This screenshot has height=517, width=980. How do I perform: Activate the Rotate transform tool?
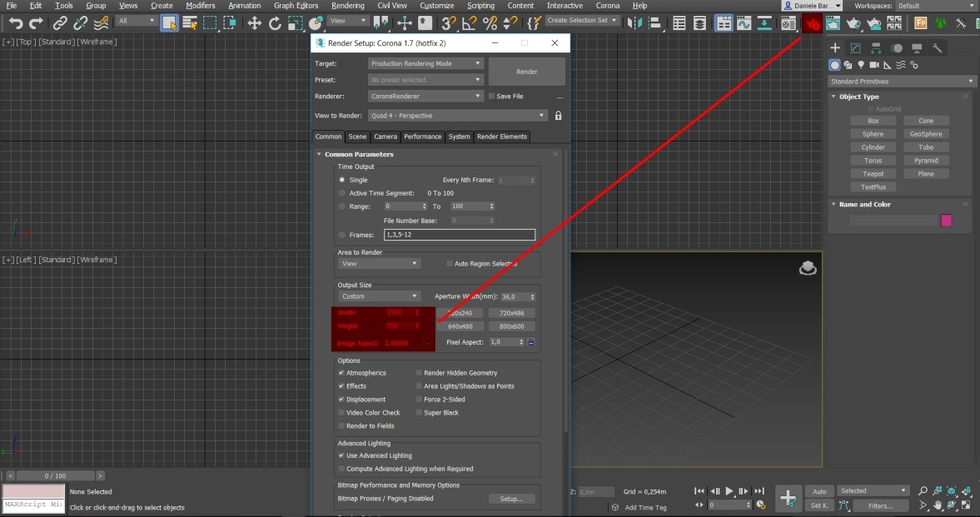coord(275,23)
